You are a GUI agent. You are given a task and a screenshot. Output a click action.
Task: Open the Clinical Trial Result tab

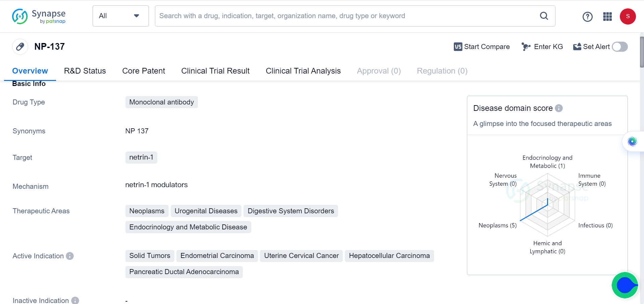coord(215,71)
